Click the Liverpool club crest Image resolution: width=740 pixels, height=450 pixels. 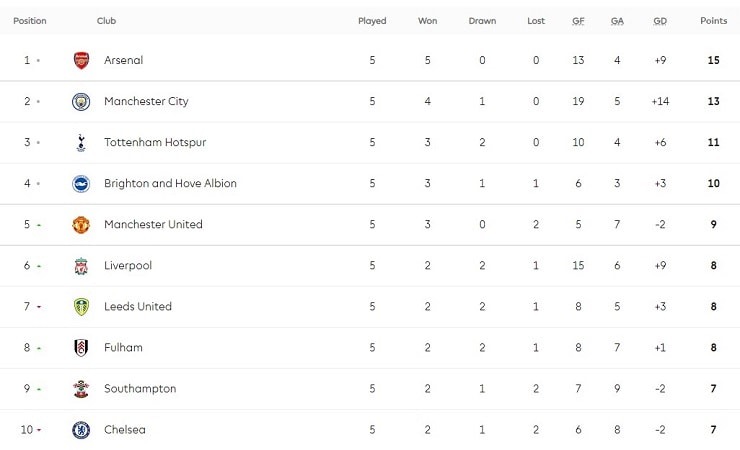click(81, 266)
